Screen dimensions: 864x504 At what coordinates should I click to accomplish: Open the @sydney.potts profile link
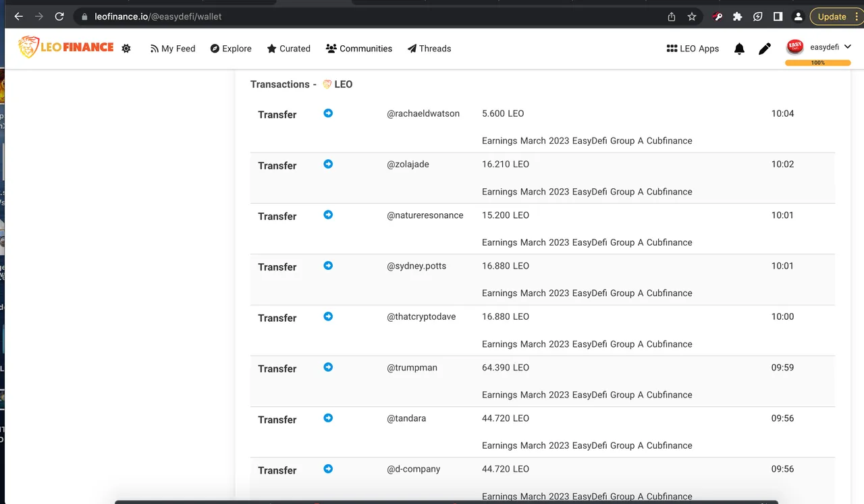pos(416,266)
